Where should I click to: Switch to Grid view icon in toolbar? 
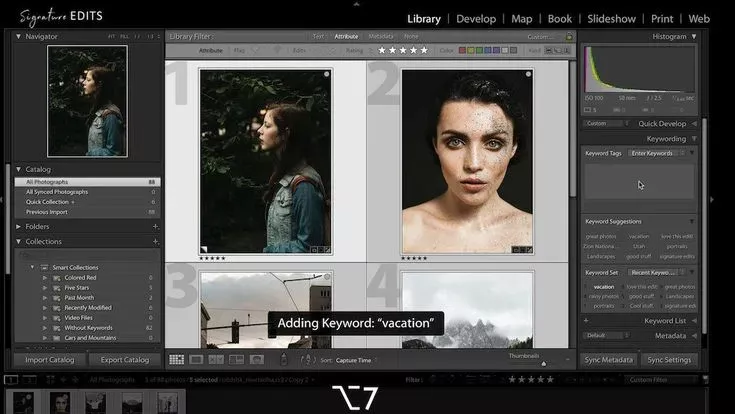coord(176,360)
